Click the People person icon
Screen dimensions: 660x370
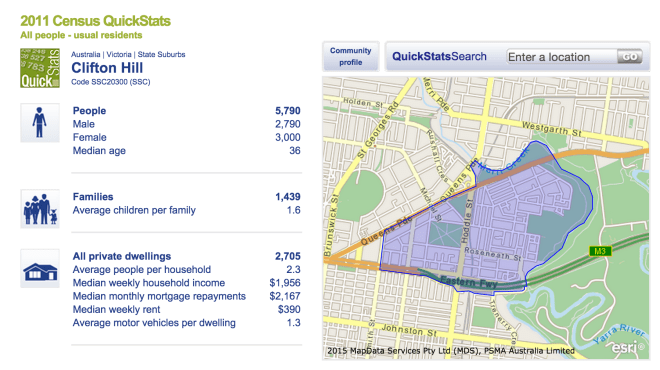(40, 122)
